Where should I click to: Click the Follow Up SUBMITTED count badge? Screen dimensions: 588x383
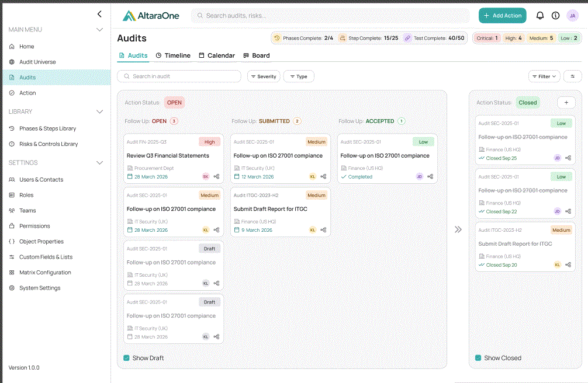pos(297,121)
